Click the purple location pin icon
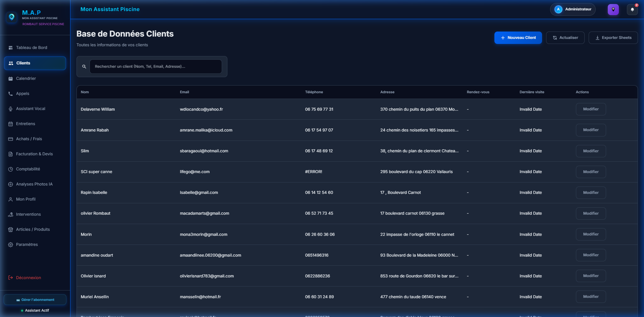 (x=613, y=10)
